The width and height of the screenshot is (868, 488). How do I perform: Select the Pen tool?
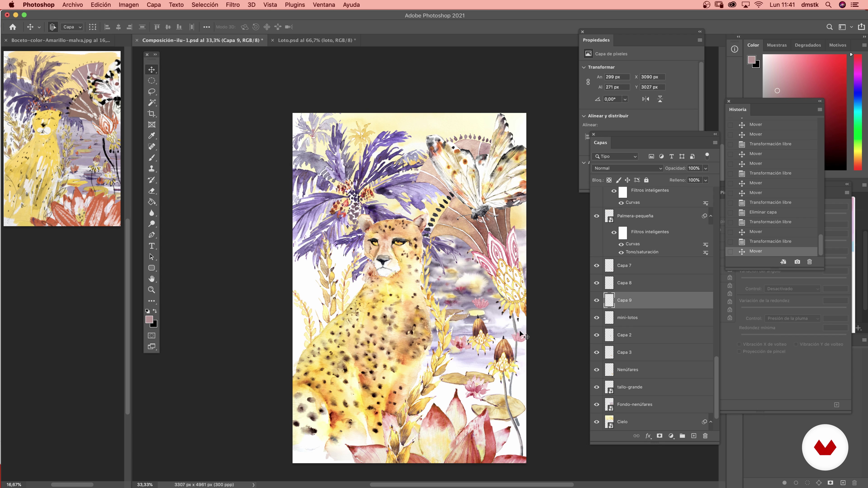pos(152,235)
